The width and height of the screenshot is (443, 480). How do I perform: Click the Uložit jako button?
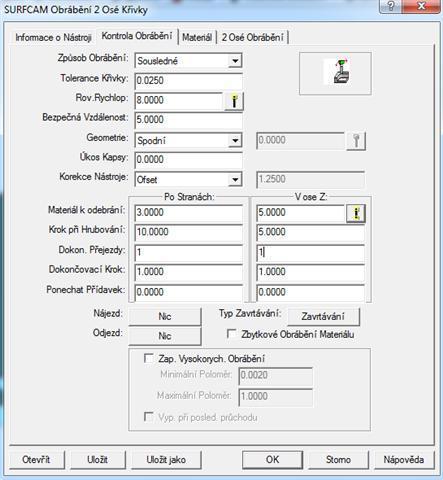tap(166, 460)
